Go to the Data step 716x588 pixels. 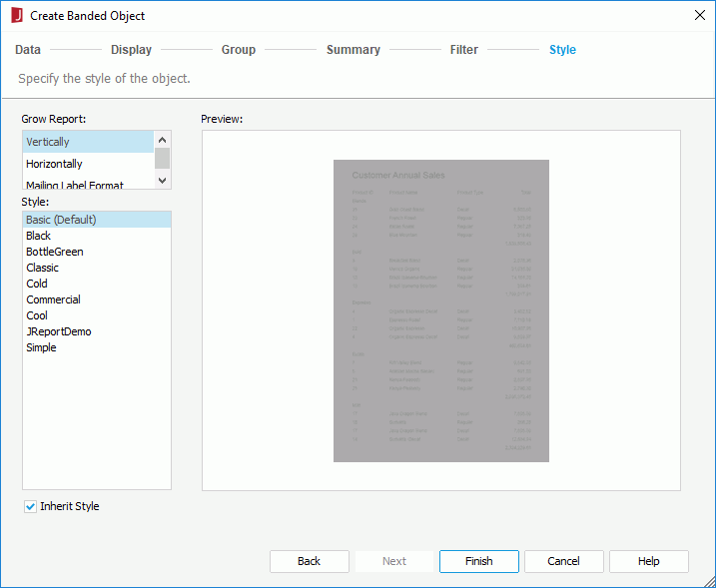28,49
